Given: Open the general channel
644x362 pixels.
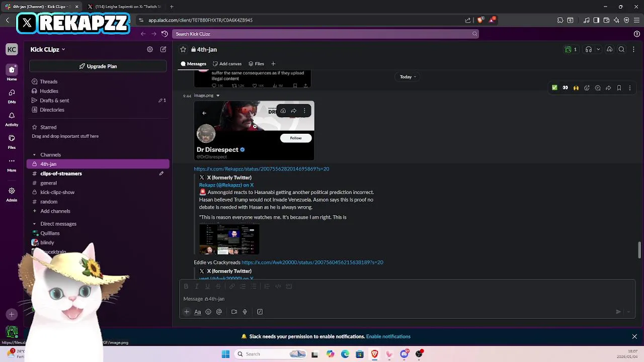Looking at the screenshot, I should point(48,183).
